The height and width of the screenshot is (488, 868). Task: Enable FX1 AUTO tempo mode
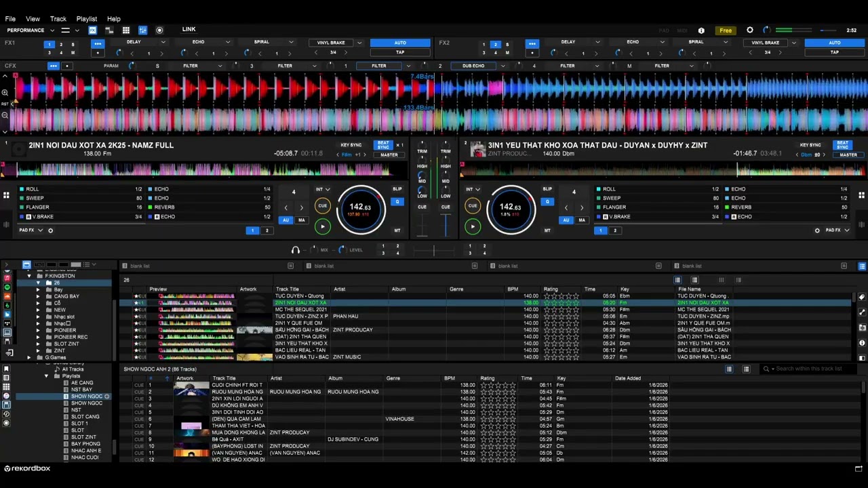(x=400, y=43)
